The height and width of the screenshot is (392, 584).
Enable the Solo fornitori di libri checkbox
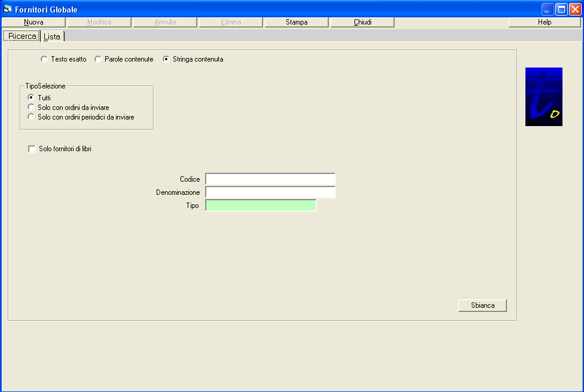coord(32,149)
